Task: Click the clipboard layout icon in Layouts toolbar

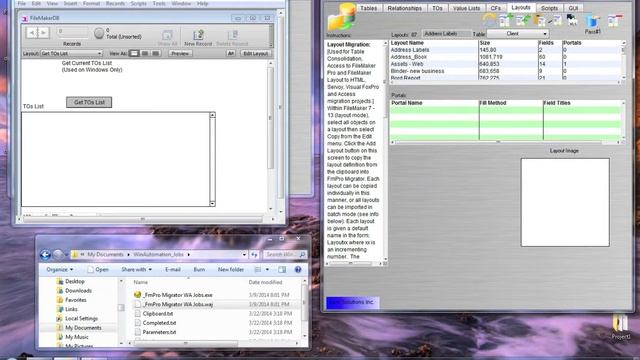Action: [x=540, y=20]
